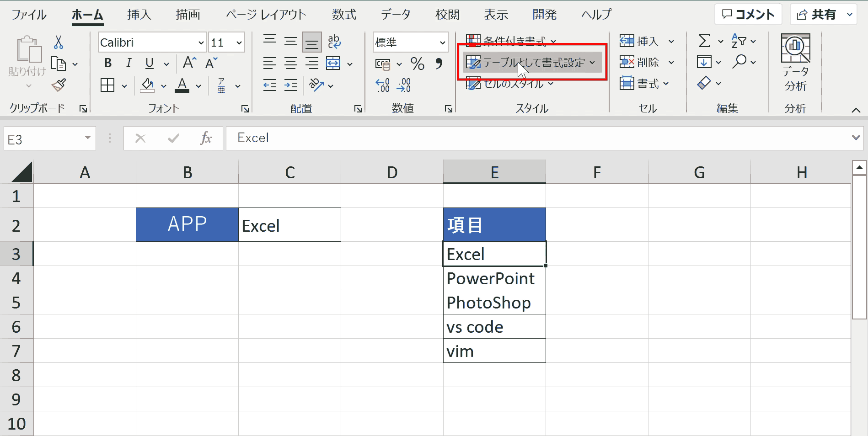
Task: Switch to the データ tab
Action: coord(396,15)
